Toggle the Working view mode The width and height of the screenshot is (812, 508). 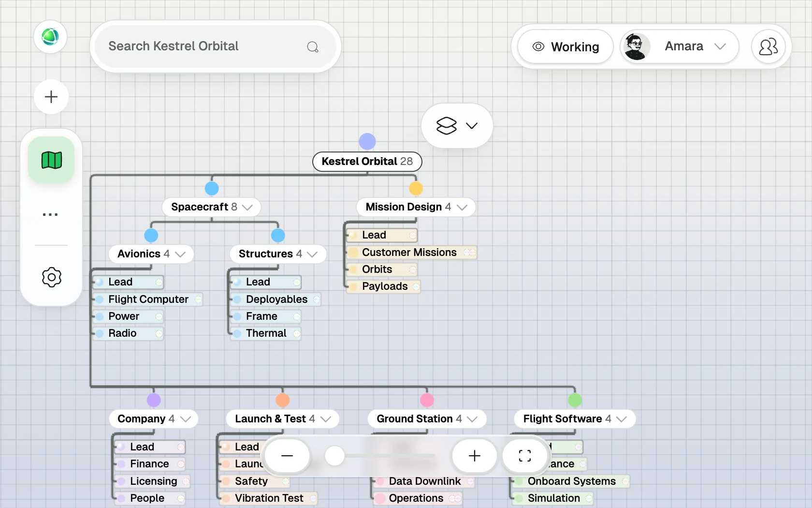click(565, 47)
